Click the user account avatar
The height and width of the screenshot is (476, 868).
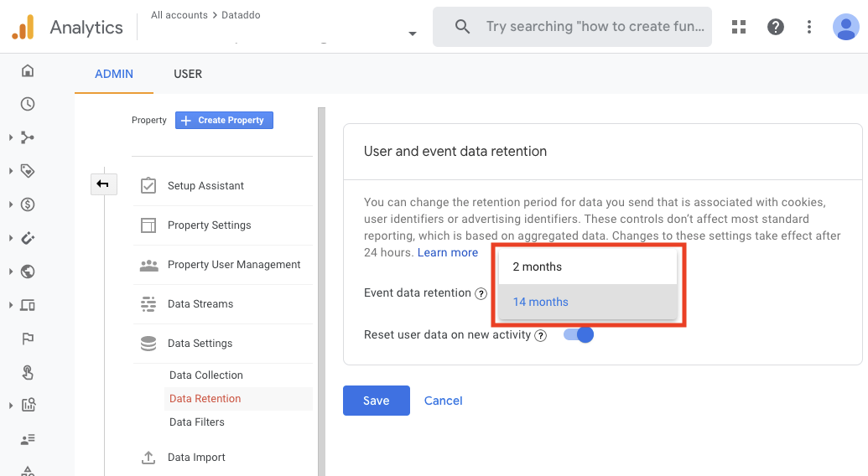(845, 27)
